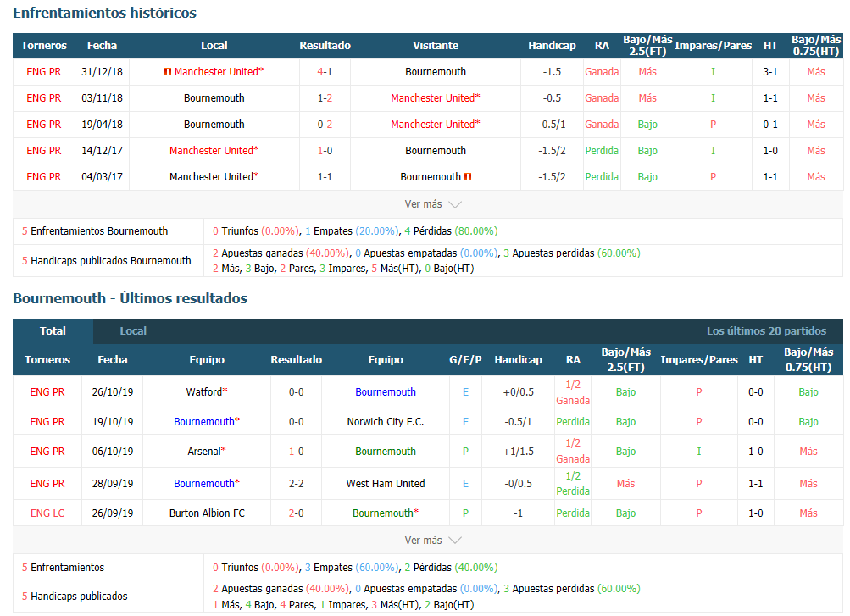Screen dimensions: 850x616
Task: Open Norwich City F.C. team link
Action: [386, 421]
